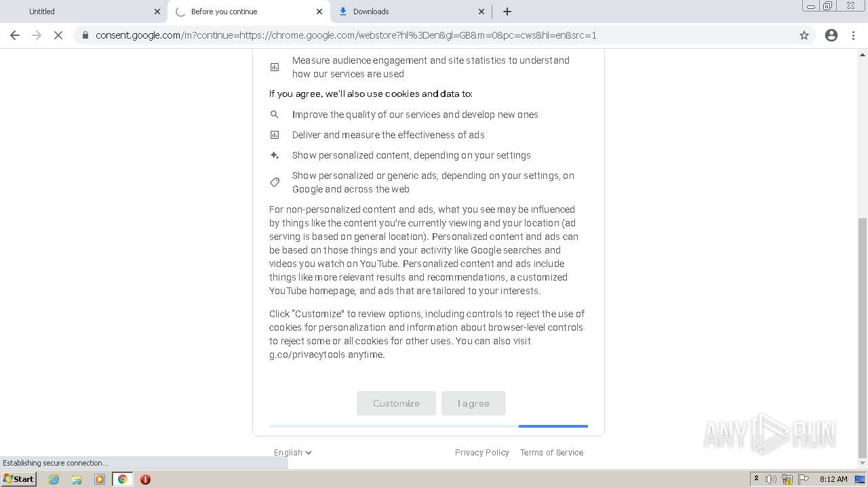Open the English language dropdown
This screenshot has width=868, height=488.
pos(292,453)
